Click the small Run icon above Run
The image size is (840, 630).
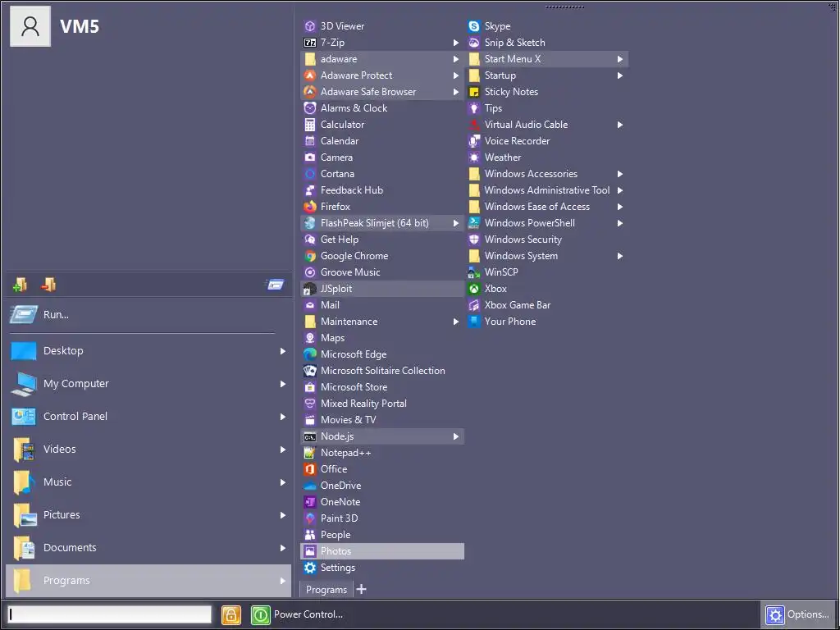(276, 285)
